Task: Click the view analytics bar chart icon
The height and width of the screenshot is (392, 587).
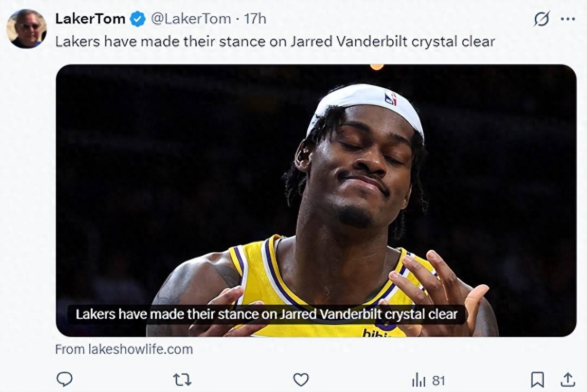Action: [x=418, y=380]
